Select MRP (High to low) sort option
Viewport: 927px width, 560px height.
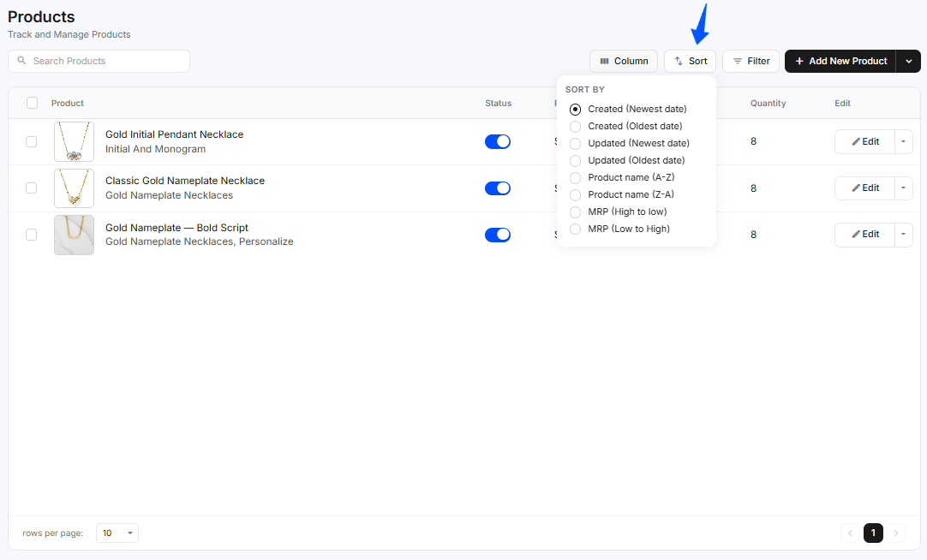[619, 212]
